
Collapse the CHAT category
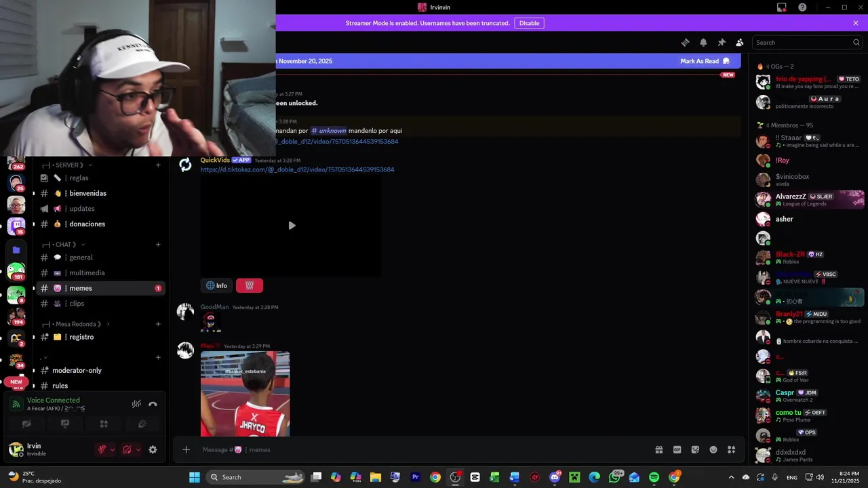(64, 245)
